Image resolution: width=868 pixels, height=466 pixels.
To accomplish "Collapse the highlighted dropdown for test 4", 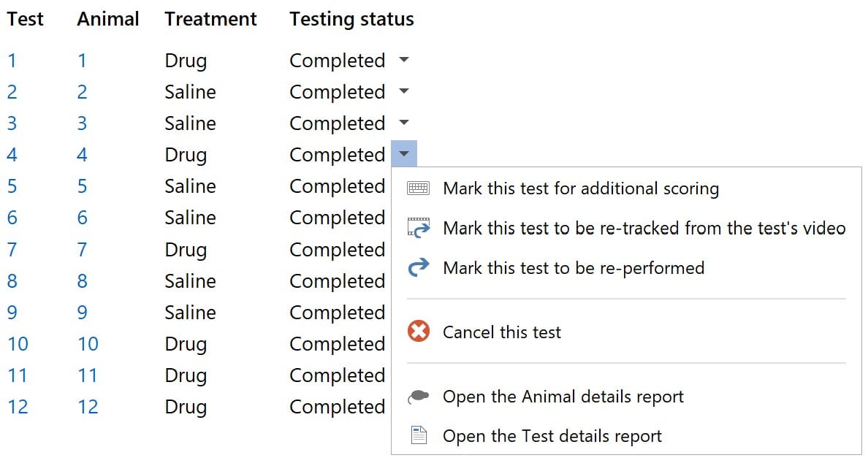I will coord(404,154).
